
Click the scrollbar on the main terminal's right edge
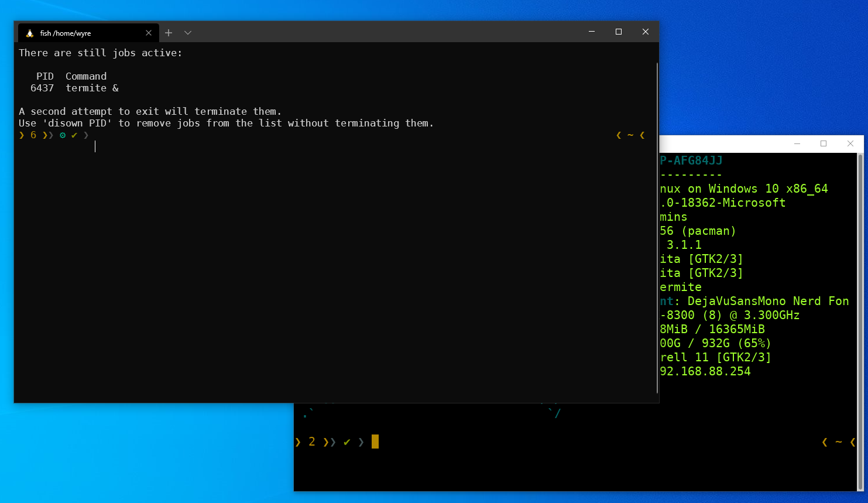(657, 94)
